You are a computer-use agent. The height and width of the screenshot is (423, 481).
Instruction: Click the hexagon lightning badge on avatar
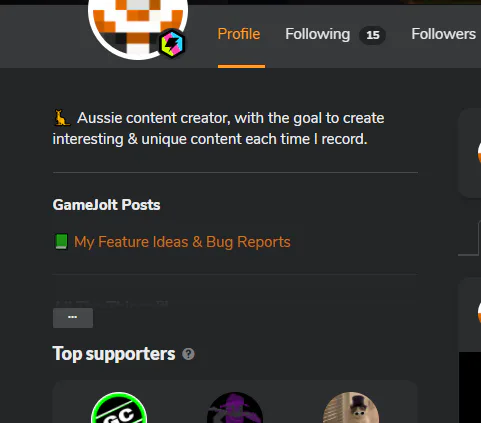coord(172,44)
